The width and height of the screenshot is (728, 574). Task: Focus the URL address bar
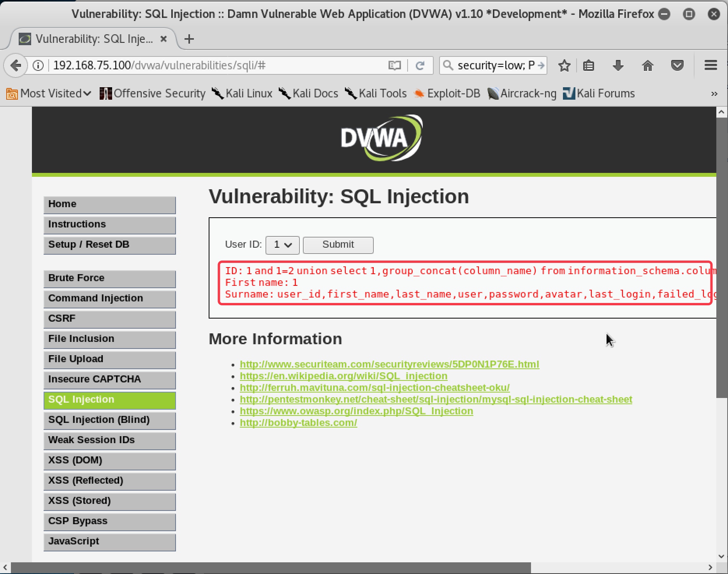coord(218,65)
